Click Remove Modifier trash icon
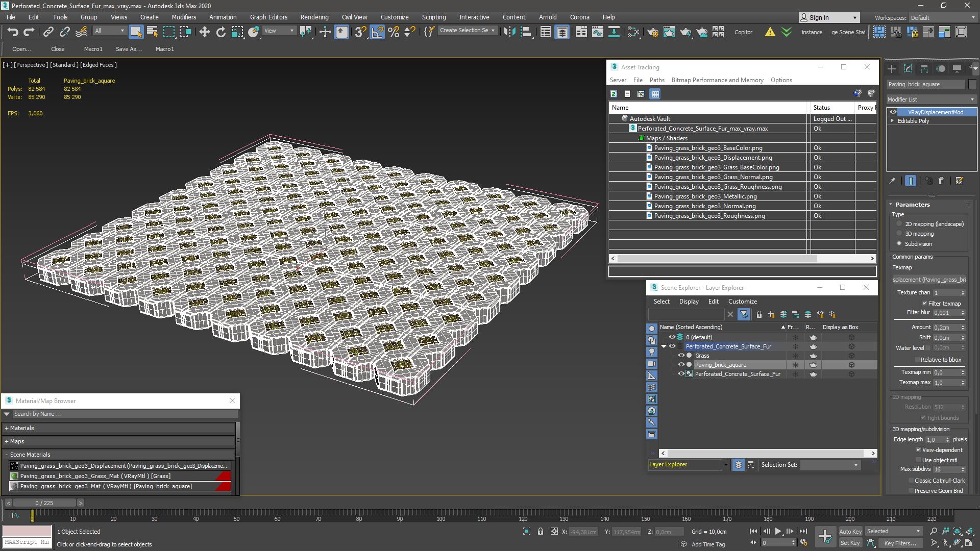The width and height of the screenshot is (980, 551). (x=941, y=181)
